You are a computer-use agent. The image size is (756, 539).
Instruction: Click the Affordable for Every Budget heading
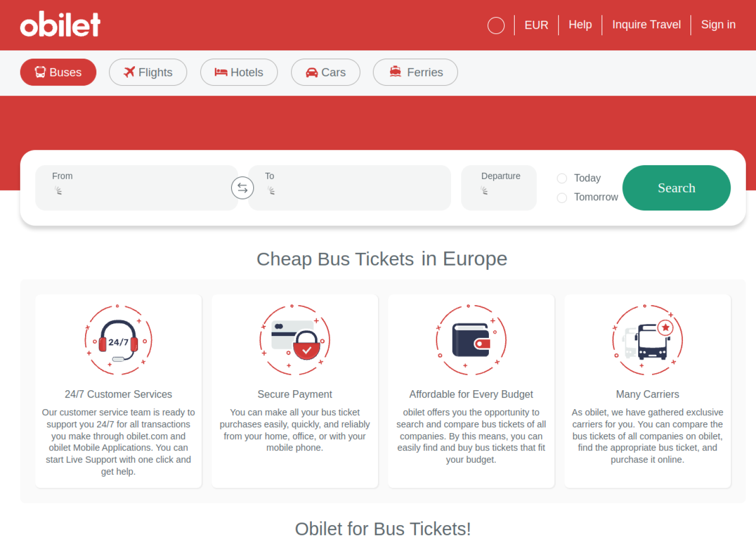coord(471,394)
